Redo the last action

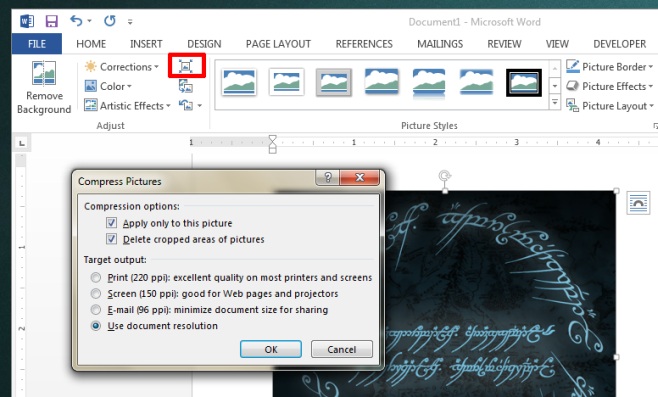[110, 21]
